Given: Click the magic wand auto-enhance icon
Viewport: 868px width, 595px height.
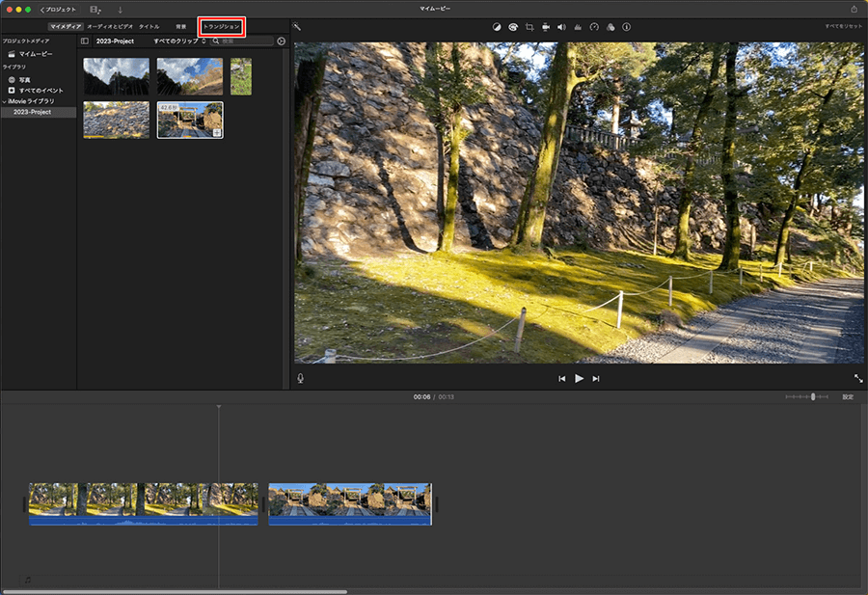Looking at the screenshot, I should pyautogui.click(x=297, y=27).
